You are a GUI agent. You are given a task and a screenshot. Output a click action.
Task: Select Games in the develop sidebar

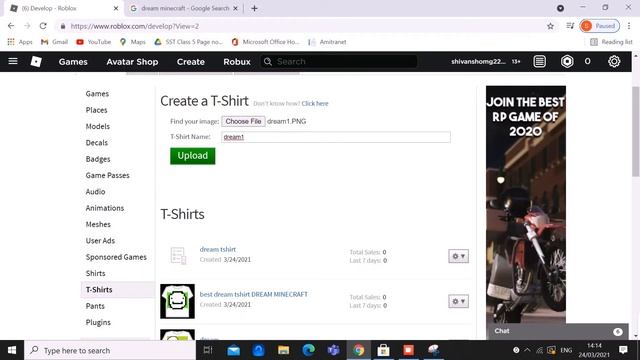pos(97,93)
